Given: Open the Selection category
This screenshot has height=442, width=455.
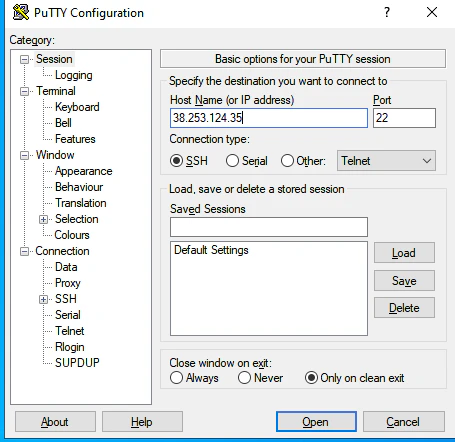Looking at the screenshot, I should coord(77,219).
